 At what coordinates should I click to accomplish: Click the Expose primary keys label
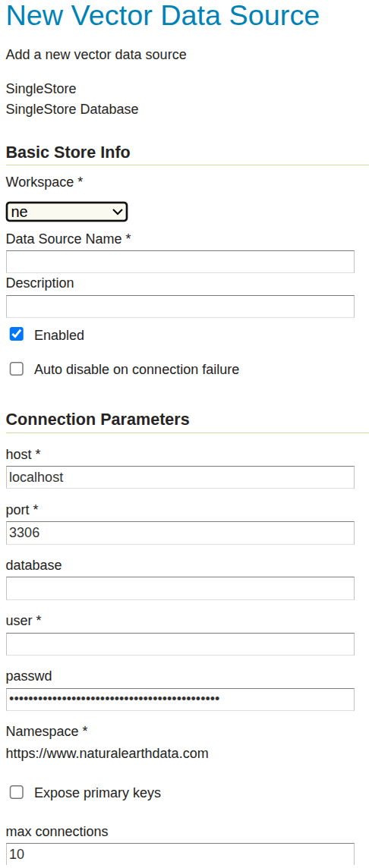pos(97,793)
